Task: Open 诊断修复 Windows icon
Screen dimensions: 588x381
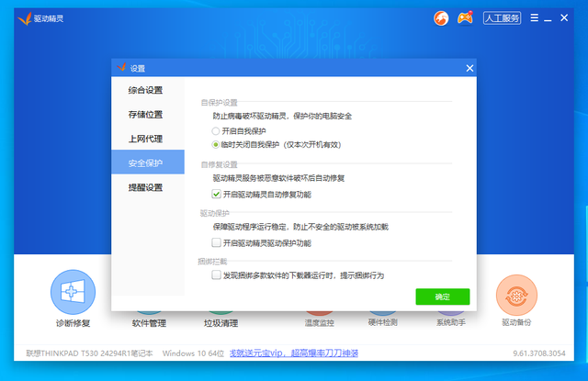Action: point(73,292)
